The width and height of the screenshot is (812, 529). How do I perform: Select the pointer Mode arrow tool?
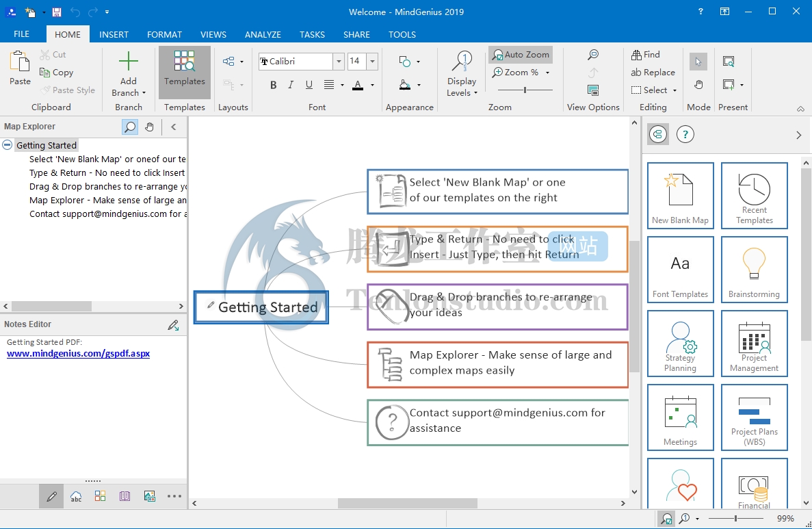698,62
